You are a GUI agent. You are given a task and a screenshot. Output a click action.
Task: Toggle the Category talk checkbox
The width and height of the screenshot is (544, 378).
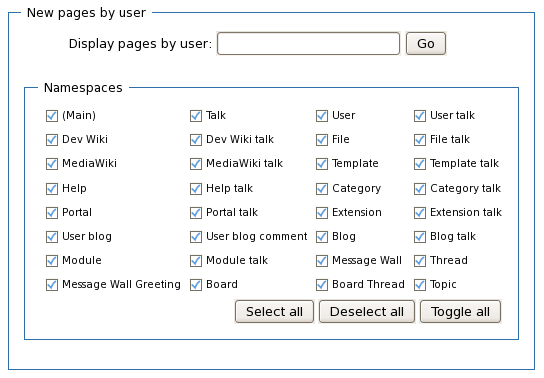tap(420, 189)
